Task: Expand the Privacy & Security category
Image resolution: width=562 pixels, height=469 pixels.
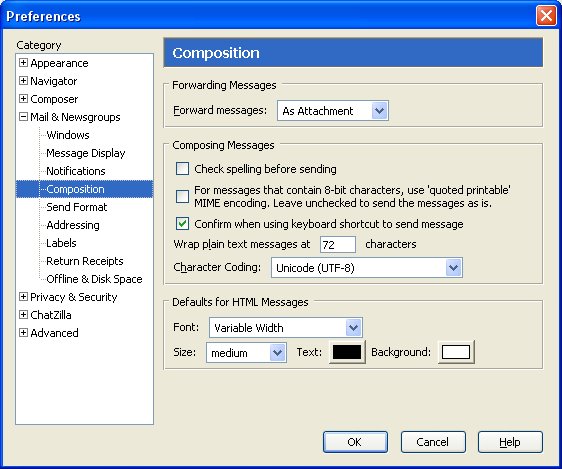Action: (x=23, y=297)
